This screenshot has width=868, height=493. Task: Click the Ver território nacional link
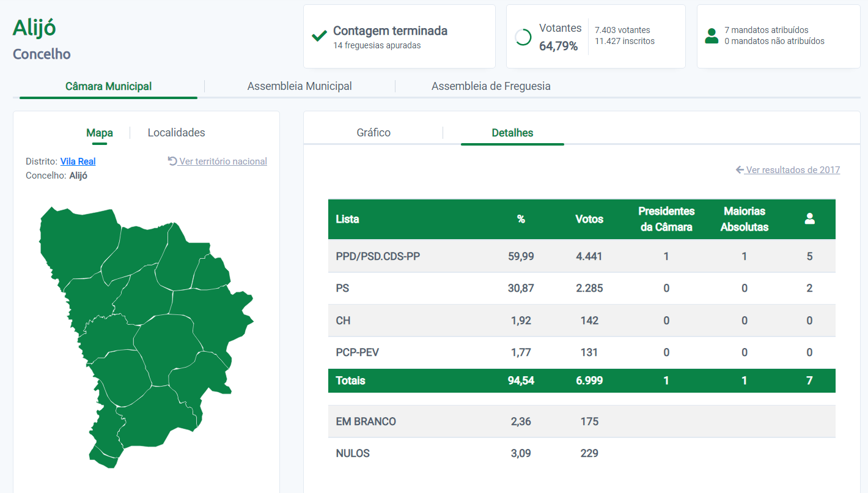pyautogui.click(x=223, y=161)
